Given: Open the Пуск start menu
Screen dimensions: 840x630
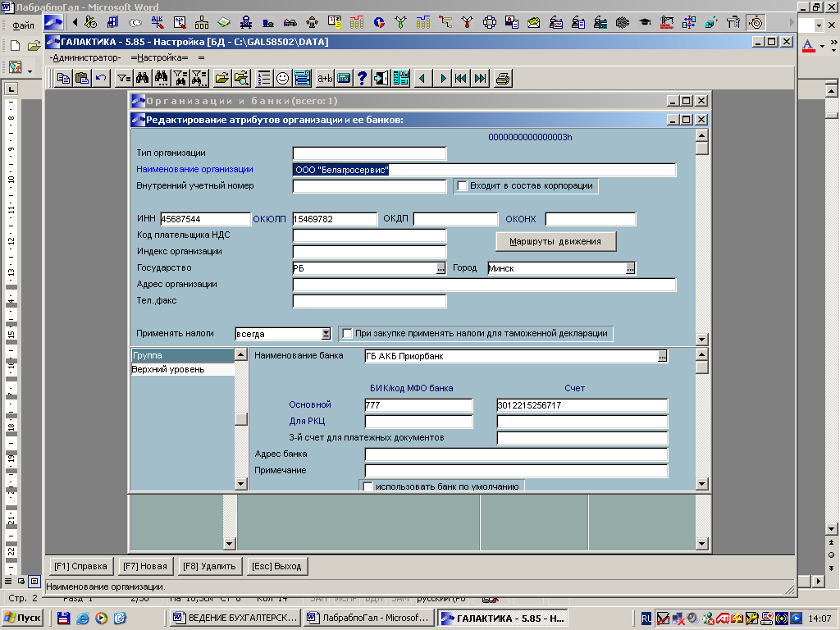Looking at the screenshot, I should click(x=22, y=618).
